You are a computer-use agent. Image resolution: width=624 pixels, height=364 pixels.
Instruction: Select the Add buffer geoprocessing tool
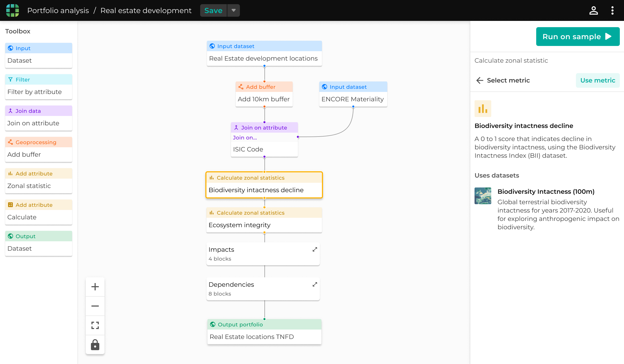(x=24, y=154)
